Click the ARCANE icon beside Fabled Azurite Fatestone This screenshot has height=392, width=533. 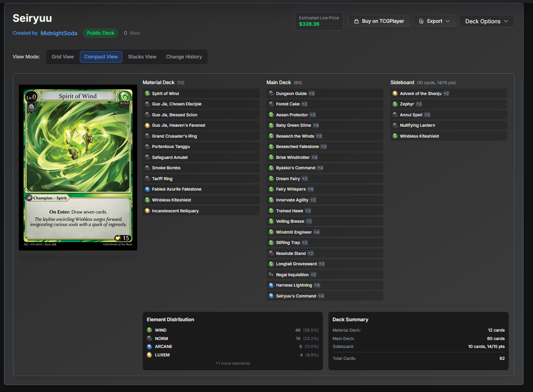(x=146, y=189)
